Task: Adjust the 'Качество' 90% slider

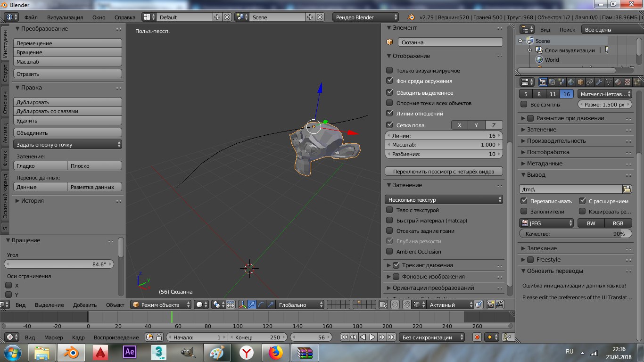Action: pos(575,234)
